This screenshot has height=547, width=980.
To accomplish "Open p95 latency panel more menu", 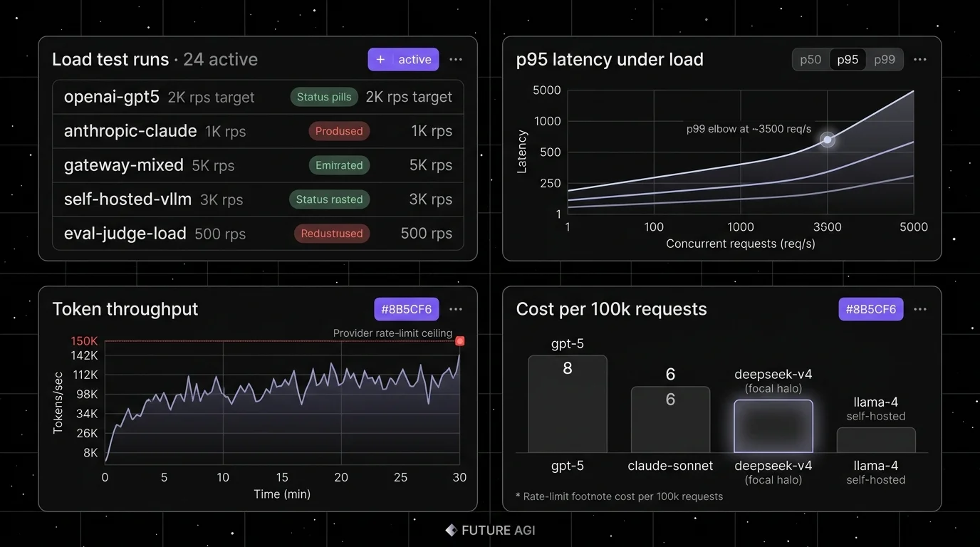I will [920, 60].
